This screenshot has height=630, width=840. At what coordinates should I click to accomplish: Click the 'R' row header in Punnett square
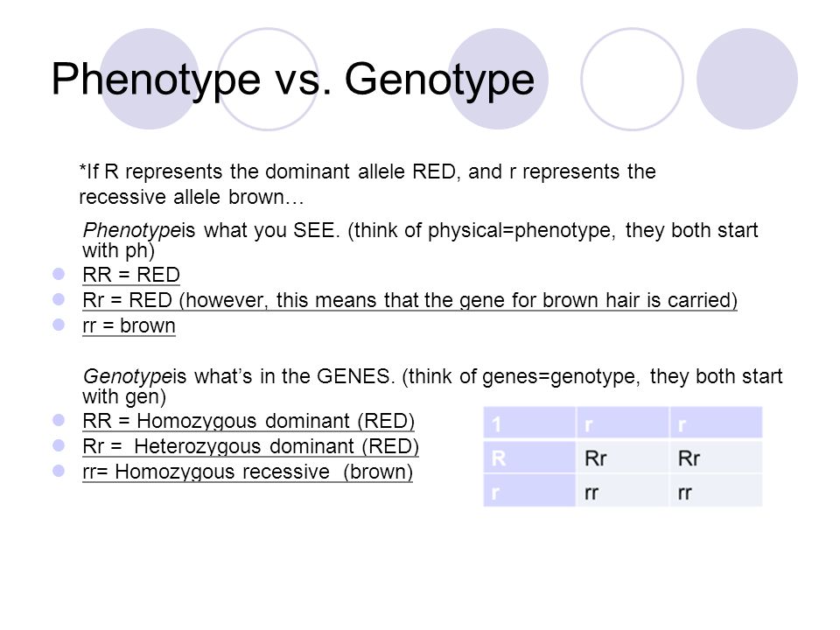(529, 457)
